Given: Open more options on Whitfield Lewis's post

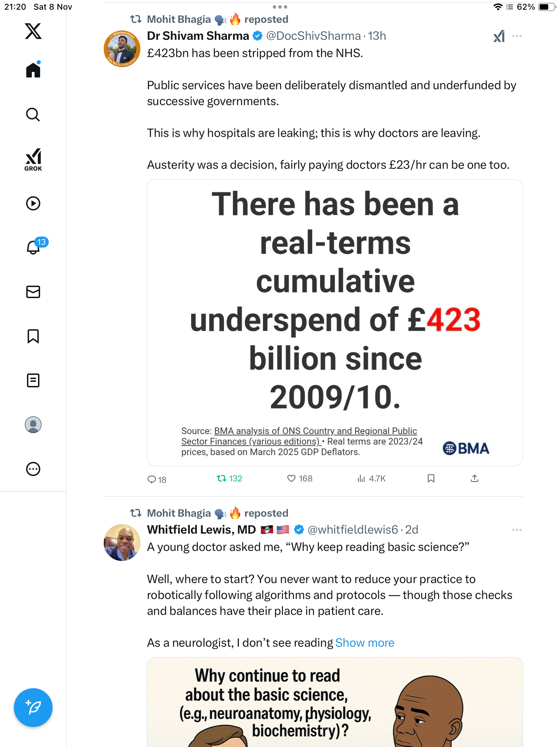Looking at the screenshot, I should [517, 530].
